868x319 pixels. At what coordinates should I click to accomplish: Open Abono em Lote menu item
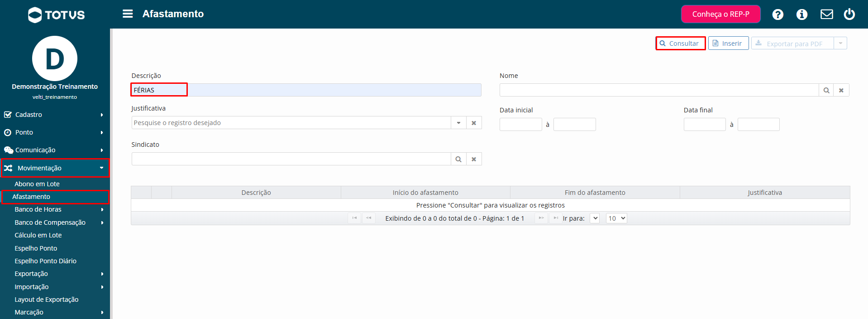(37, 184)
